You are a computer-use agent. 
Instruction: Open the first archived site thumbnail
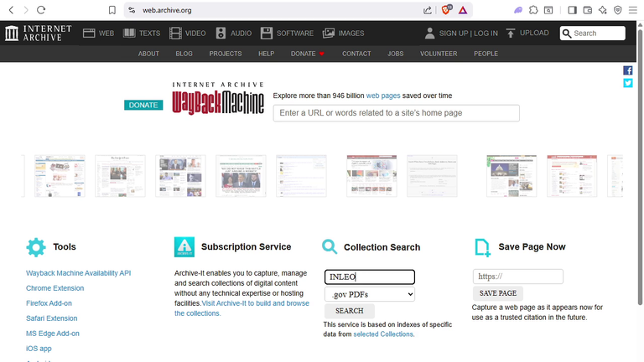60,176
